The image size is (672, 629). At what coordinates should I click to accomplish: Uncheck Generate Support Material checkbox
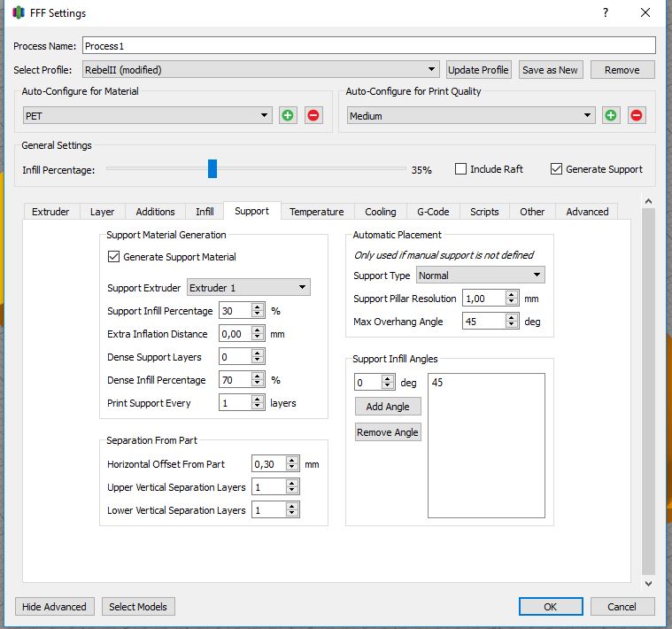coord(113,257)
